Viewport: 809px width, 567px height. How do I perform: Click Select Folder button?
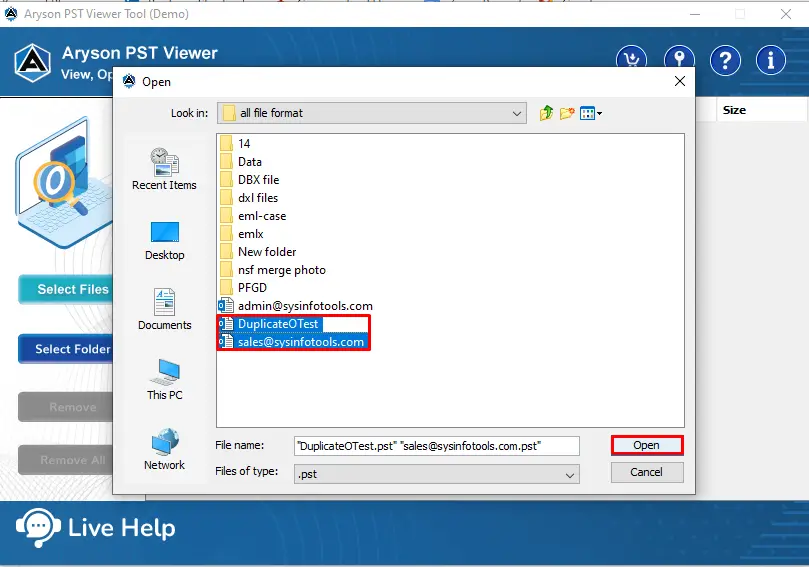(66, 349)
